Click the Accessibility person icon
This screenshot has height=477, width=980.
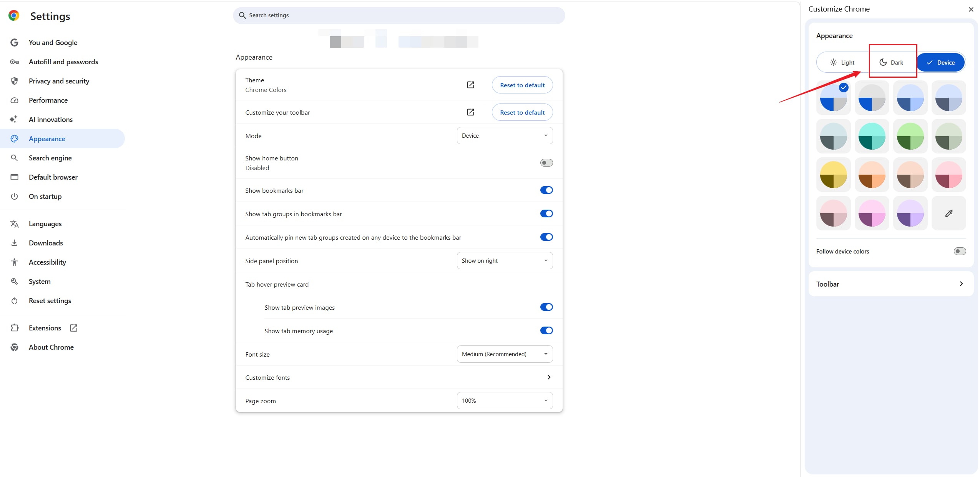coord(15,262)
